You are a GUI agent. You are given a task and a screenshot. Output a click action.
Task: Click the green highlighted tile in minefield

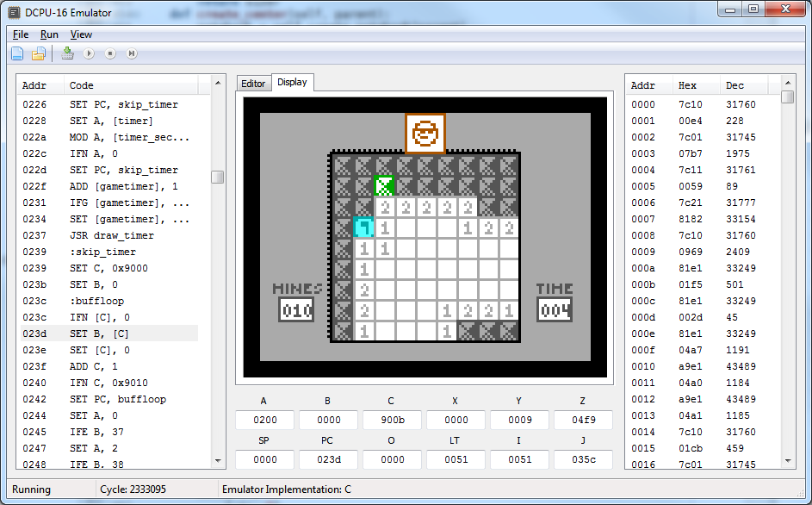(x=384, y=186)
